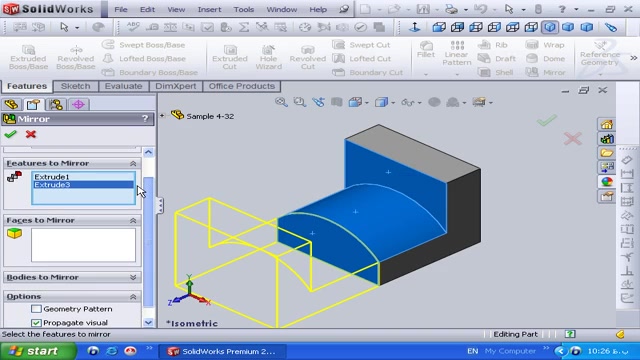640x360 pixels.
Task: Open the Insert menu
Action: (209, 9)
